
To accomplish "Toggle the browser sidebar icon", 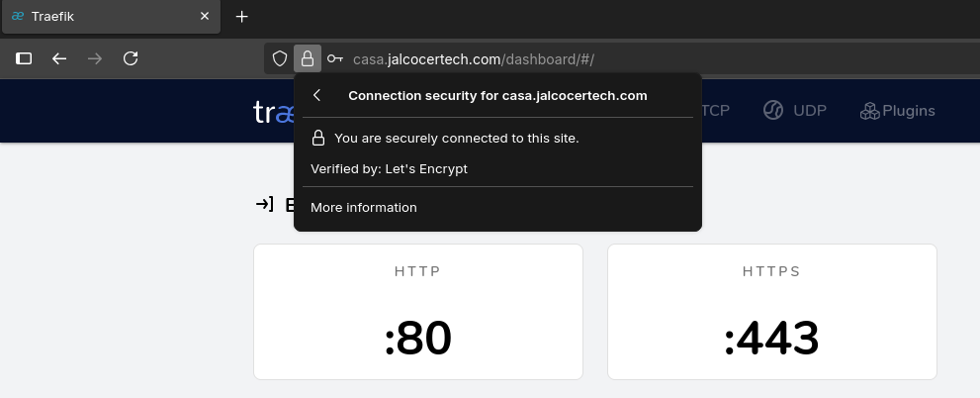I will [x=24, y=58].
